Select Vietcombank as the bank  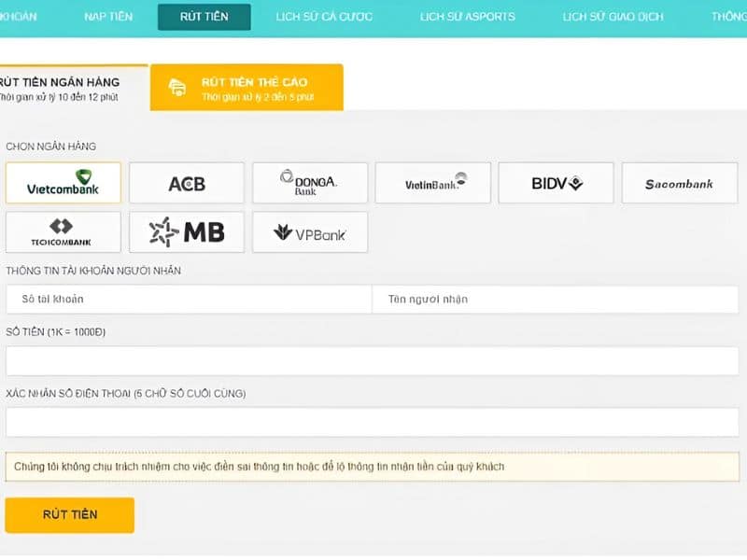[x=63, y=183]
